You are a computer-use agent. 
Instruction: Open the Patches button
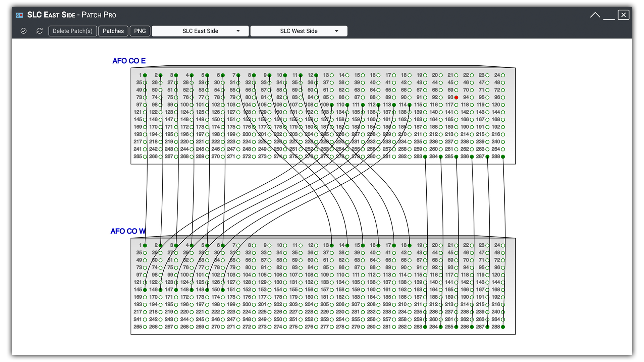pos(113,31)
